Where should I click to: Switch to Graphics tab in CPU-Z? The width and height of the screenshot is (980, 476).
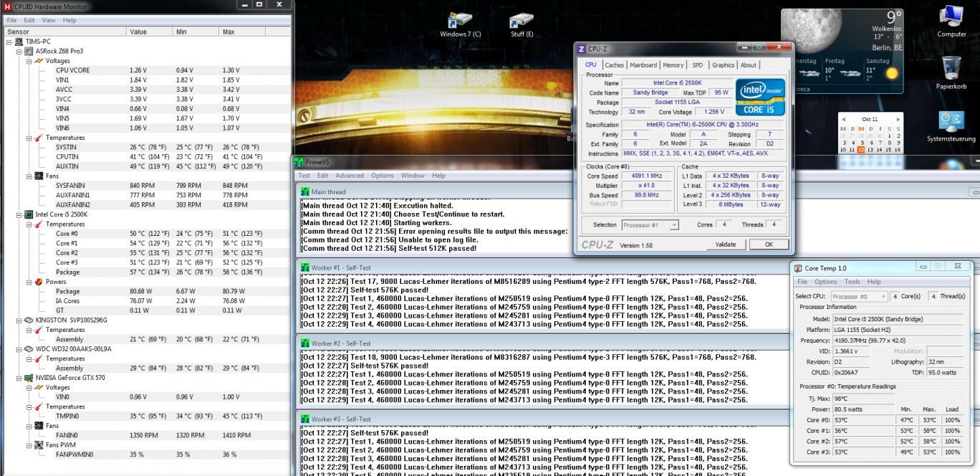point(723,65)
